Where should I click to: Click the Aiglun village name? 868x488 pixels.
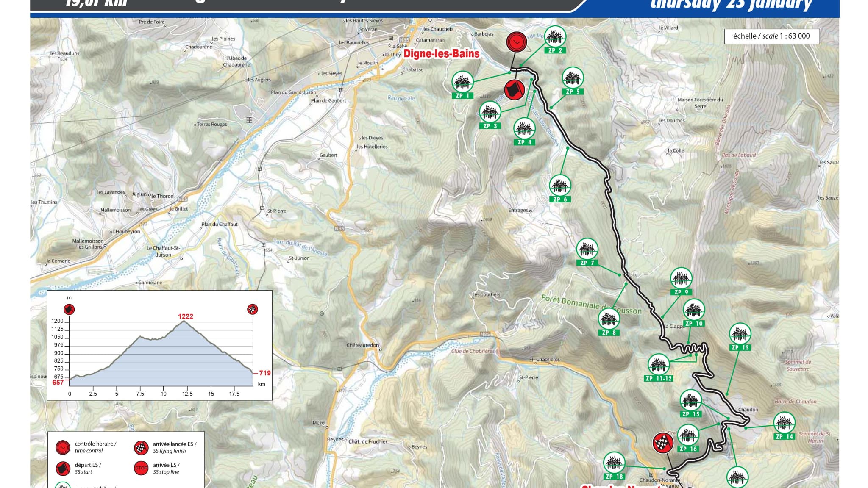coord(139,194)
